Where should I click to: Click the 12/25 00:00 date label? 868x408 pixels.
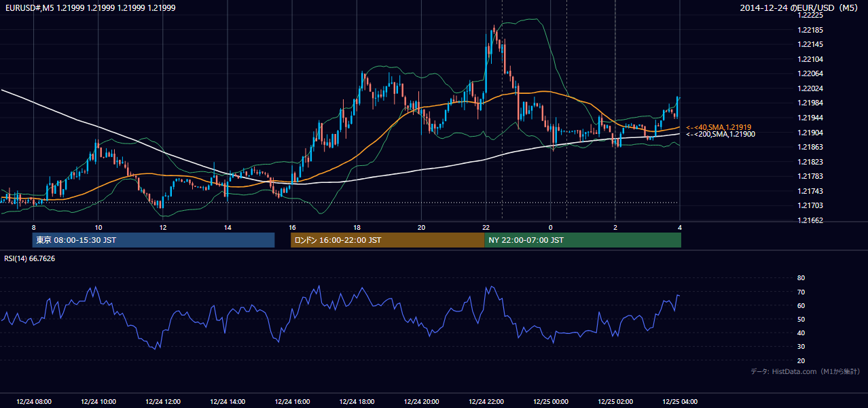coord(550,401)
